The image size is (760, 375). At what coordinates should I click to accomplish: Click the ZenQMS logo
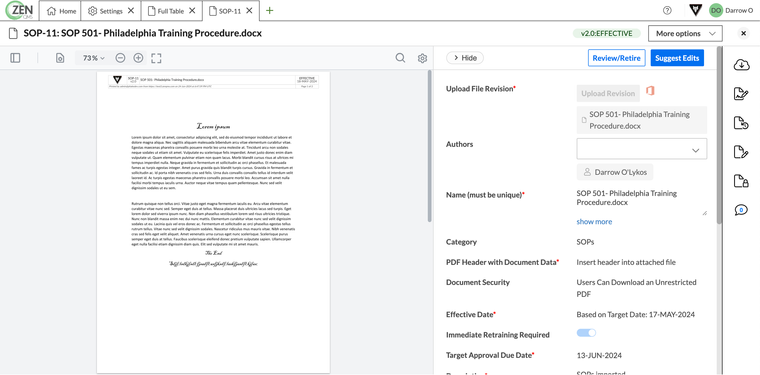click(19, 10)
